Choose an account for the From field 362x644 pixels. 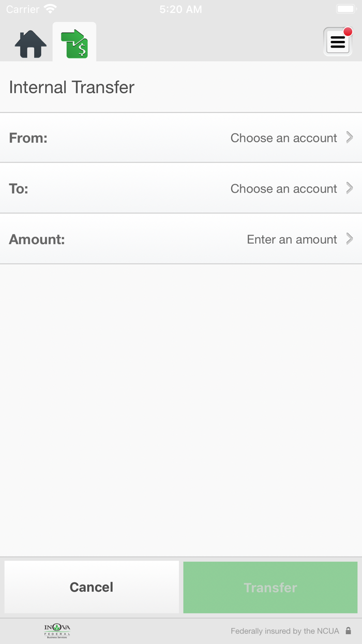[x=283, y=138]
